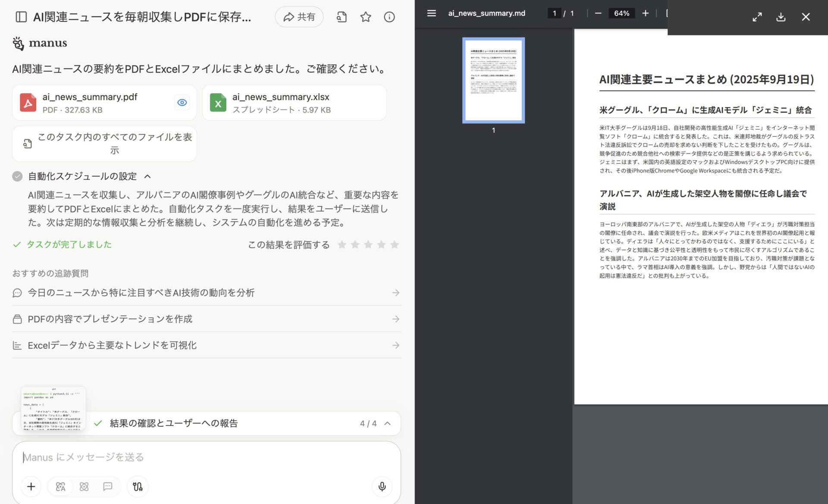Toggle the preview eye on ai_news_summary.pdf
This screenshot has width=828, height=504.
[x=182, y=102]
